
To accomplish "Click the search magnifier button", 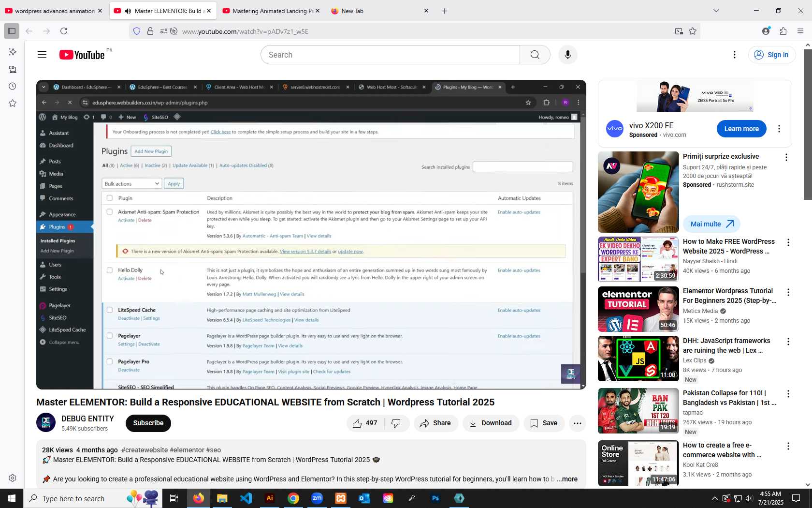I will (x=535, y=55).
